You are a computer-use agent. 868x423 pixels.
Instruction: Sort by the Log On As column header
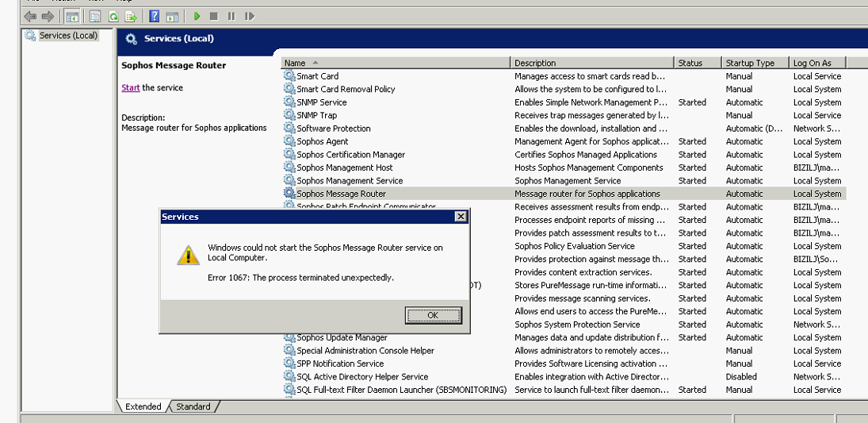tap(818, 63)
